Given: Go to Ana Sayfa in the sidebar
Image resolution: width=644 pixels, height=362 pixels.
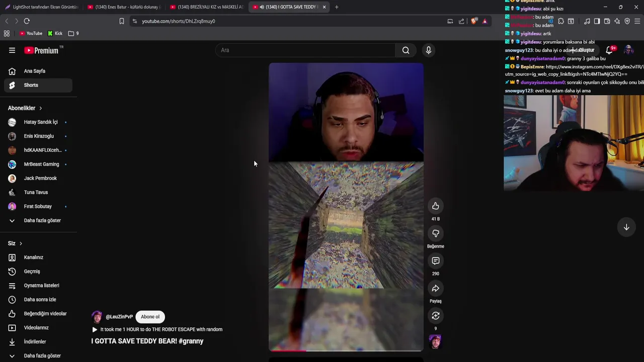Looking at the screenshot, I should pos(38,71).
